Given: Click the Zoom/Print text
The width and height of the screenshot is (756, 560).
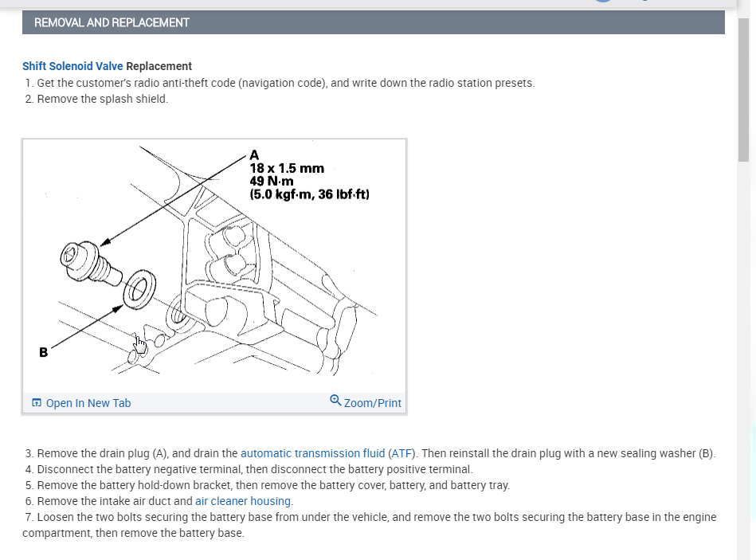Looking at the screenshot, I should pyautogui.click(x=372, y=403).
